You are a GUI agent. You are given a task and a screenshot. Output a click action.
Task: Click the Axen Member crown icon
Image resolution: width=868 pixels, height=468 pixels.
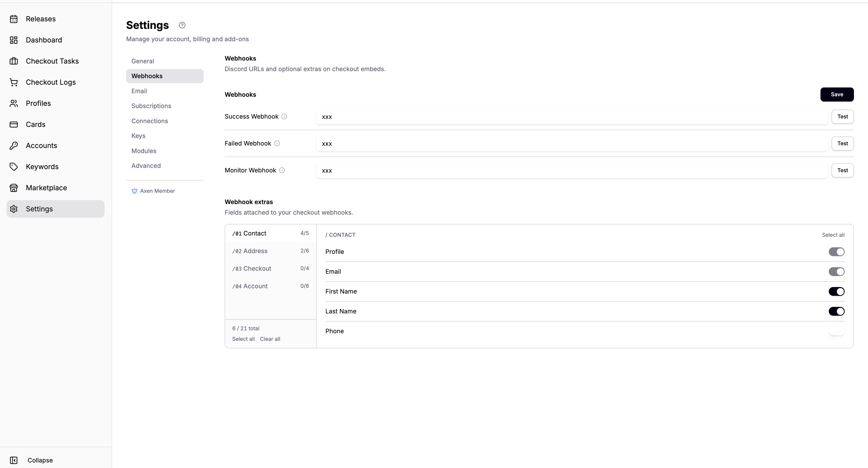click(x=134, y=191)
